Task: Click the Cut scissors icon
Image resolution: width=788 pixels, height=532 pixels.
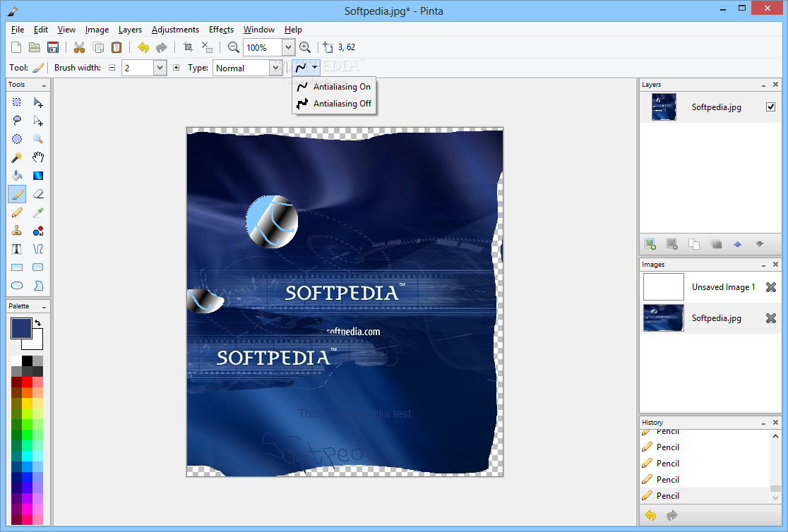Action: [79, 47]
